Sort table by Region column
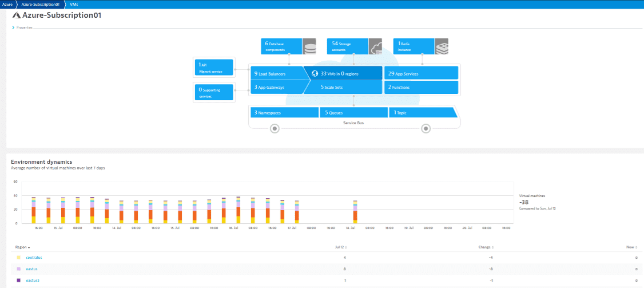Image resolution: width=644 pixels, height=288 pixels. click(x=22, y=247)
